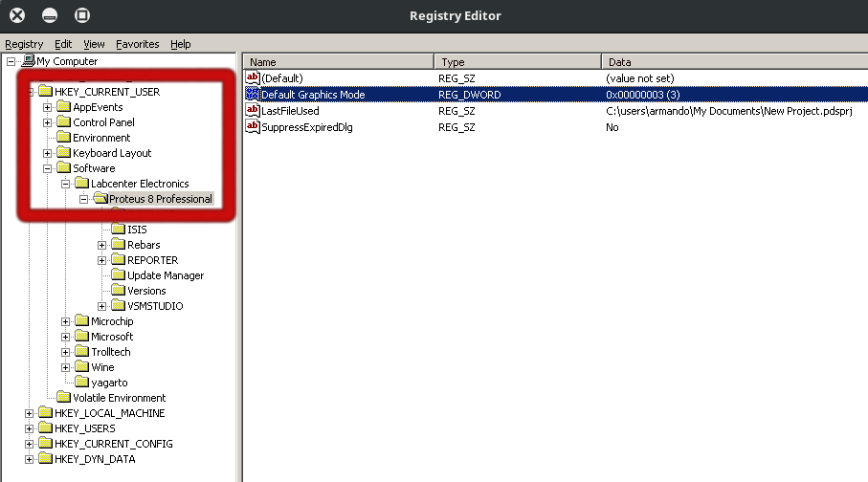Close the Registry Editor window
The width and height of the screenshot is (868, 482).
tap(17, 15)
